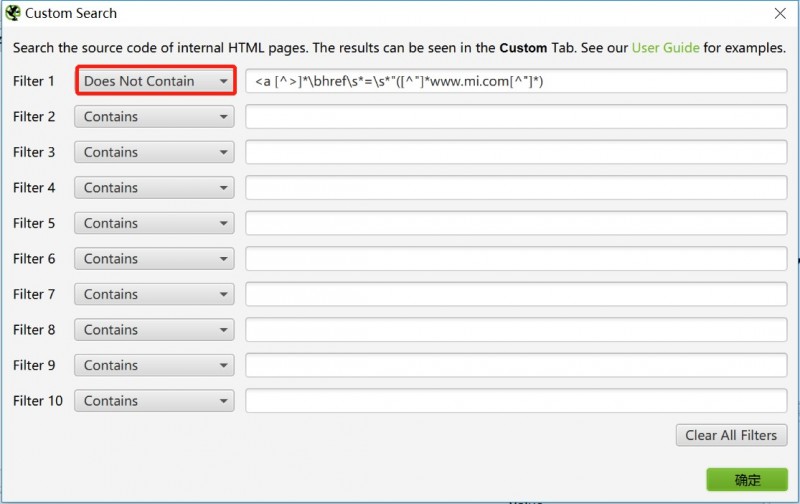Viewport: 800px width, 504px height.
Task: Select the Filter 6 input box
Action: pyautogui.click(x=516, y=259)
